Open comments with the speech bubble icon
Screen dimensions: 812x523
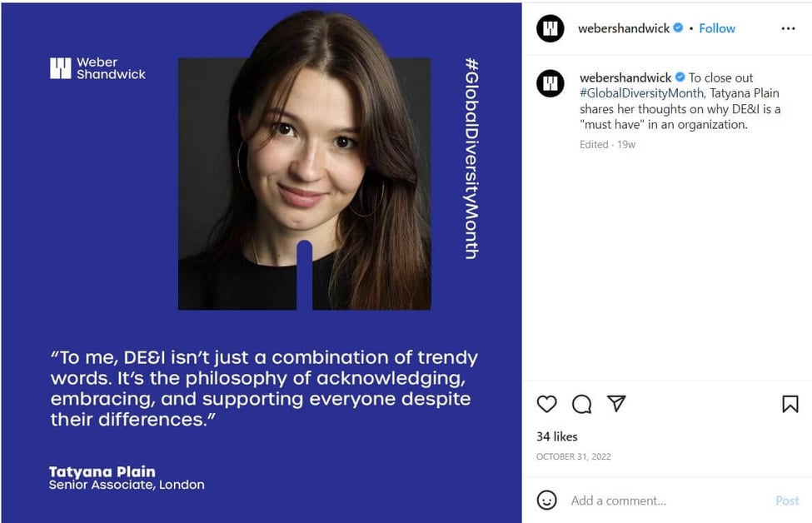point(581,404)
